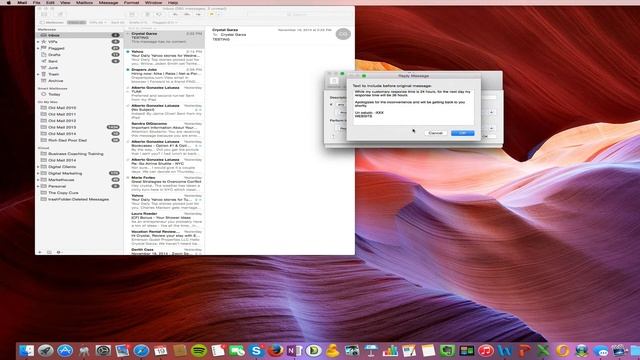Viewport: 640px width, 360px height.
Task: Click the add mailbox plus icon below the sidebar
Action: [40, 252]
